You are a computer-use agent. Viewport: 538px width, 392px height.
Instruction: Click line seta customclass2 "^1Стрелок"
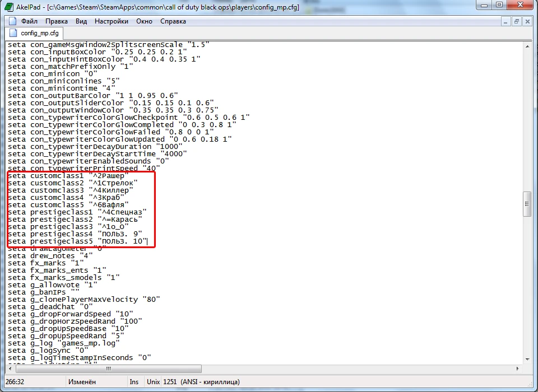click(x=73, y=183)
